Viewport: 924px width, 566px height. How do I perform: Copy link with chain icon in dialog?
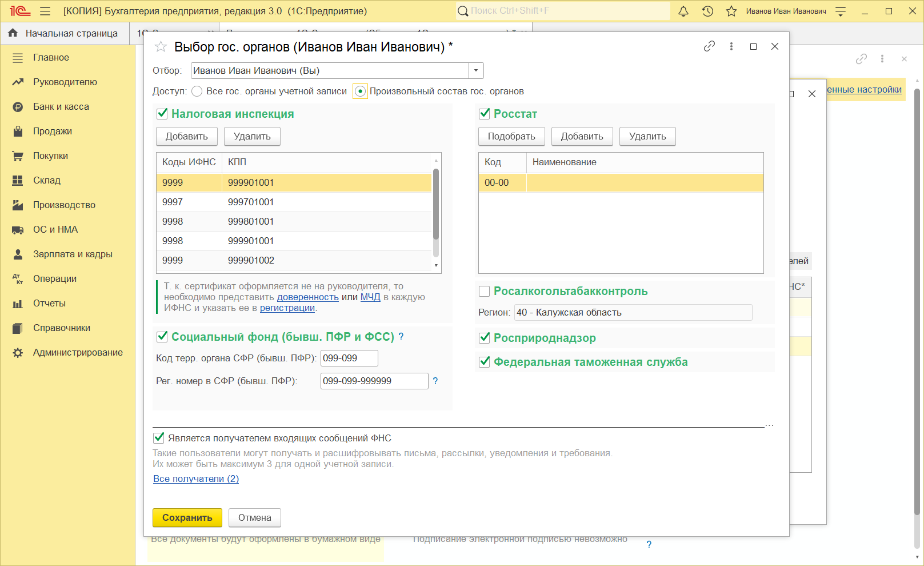[x=709, y=46]
